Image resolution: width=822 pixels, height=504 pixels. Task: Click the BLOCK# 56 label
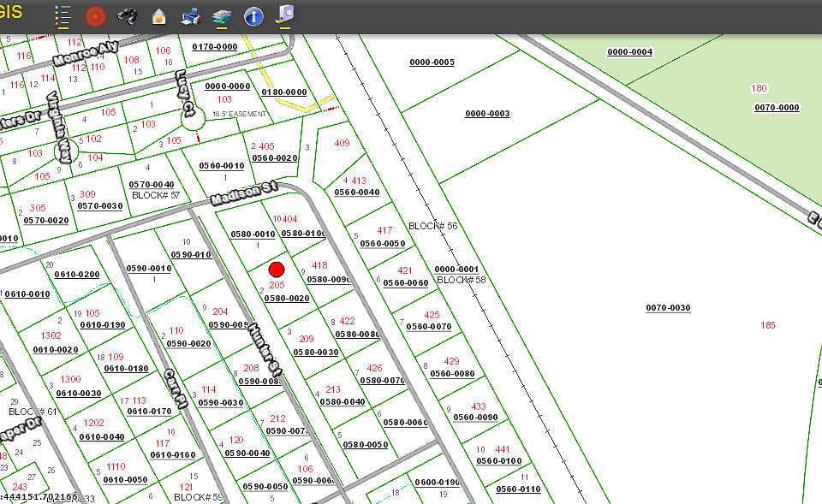[x=433, y=226]
